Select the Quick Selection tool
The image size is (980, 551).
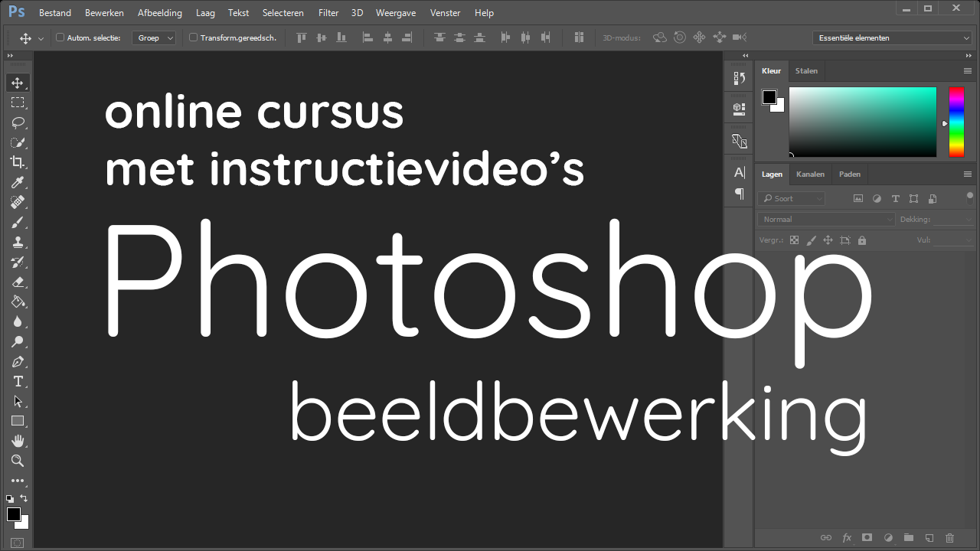[x=18, y=142]
